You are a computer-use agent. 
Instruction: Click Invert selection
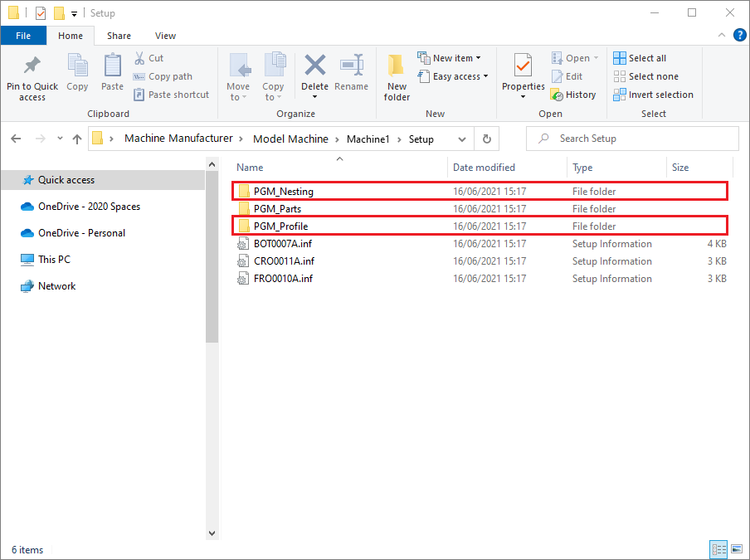click(653, 95)
